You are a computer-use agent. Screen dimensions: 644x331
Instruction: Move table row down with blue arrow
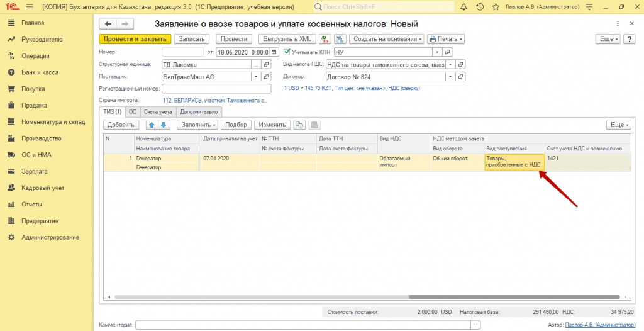[x=164, y=125]
